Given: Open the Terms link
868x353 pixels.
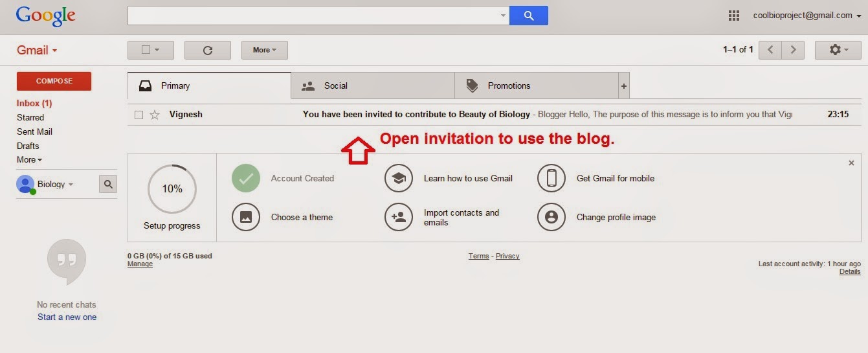Looking at the screenshot, I should pos(478,256).
